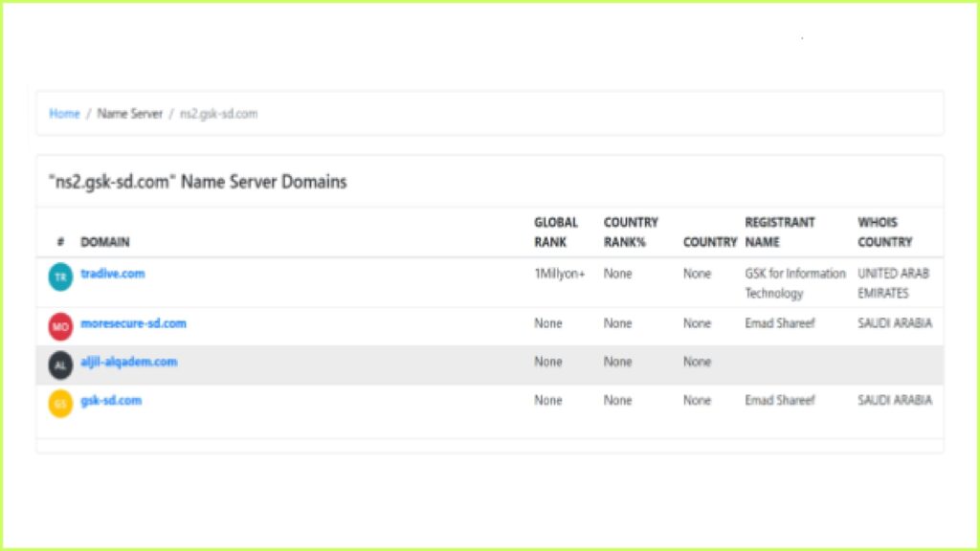Open the aljil-alqadem.com domain link
980x551 pixels.
pos(129,362)
